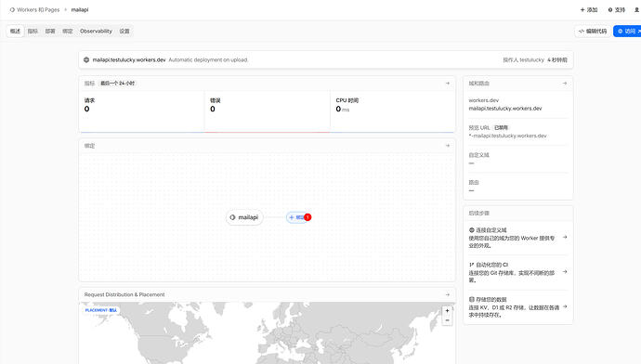The width and height of the screenshot is (641, 364).
Task: Zoom in on the map
Action: pos(447,311)
